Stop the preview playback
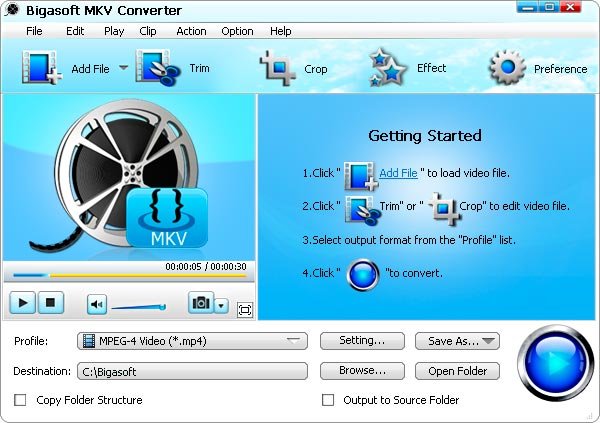Screen dimensions: 600x423 pos(50,303)
